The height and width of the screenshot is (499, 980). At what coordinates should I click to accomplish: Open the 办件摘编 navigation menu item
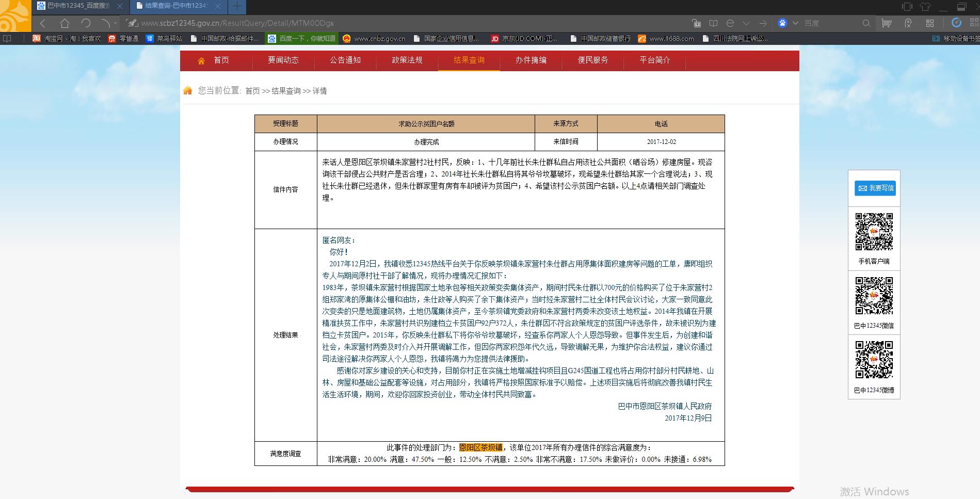(x=531, y=60)
